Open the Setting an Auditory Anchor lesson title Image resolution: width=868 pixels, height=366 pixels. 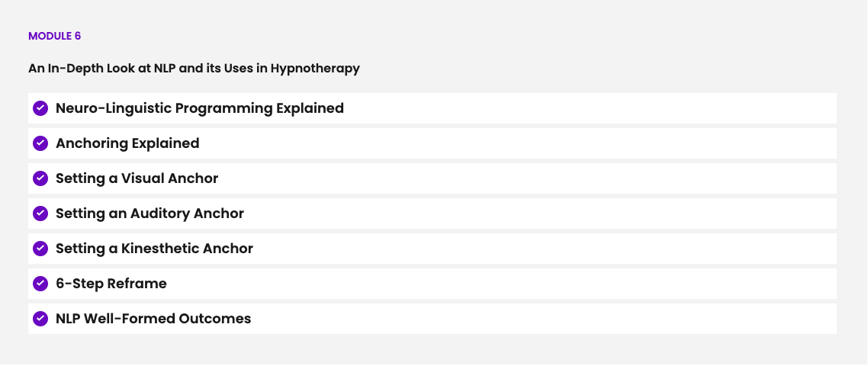149,213
